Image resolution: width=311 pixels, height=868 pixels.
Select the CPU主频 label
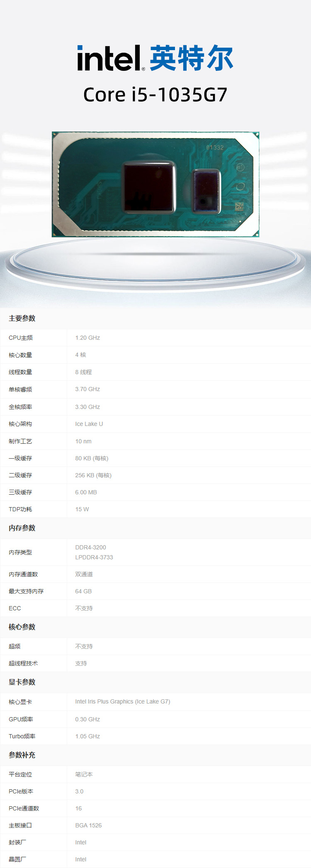21,338
